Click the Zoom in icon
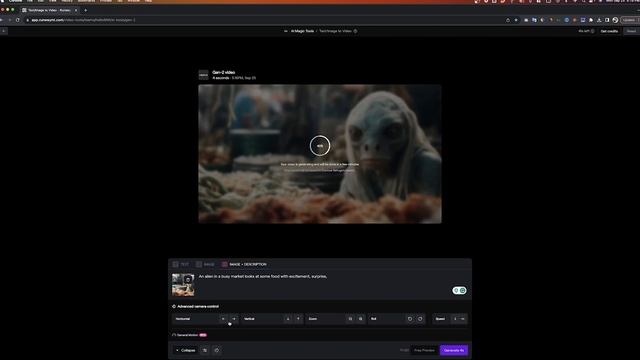The height and width of the screenshot is (360, 640). coord(361,319)
